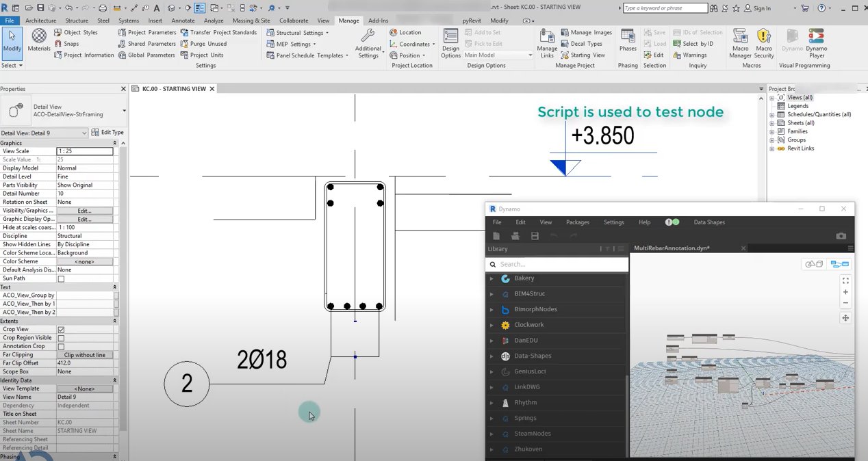868x461 pixels.
Task: Open the Warnings review
Action: pos(690,55)
